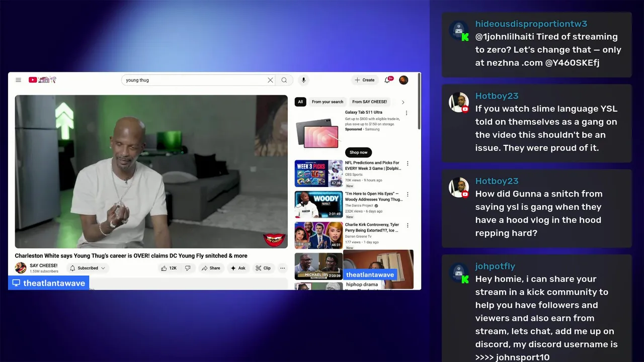Start voice search with microphone icon
This screenshot has width=644, height=362.
(x=303, y=80)
